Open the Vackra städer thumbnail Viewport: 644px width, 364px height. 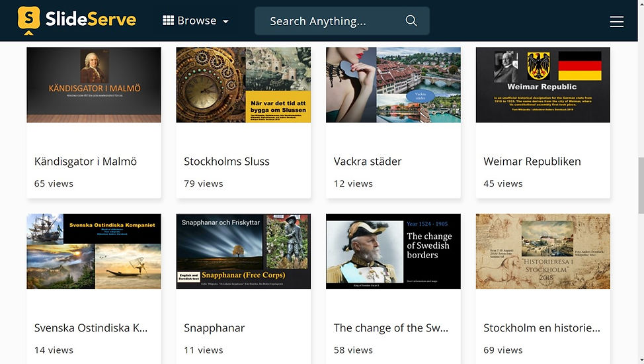pyautogui.click(x=393, y=85)
